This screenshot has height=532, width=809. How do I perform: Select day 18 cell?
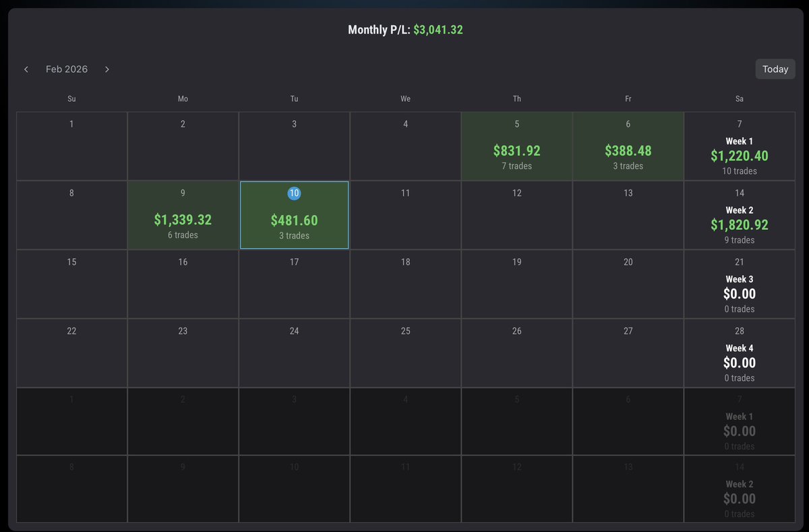[405, 284]
